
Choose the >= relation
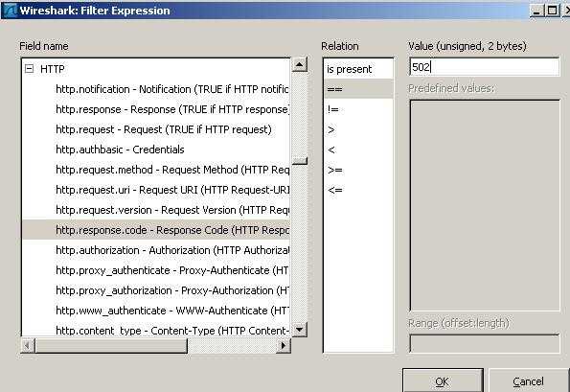pos(358,170)
